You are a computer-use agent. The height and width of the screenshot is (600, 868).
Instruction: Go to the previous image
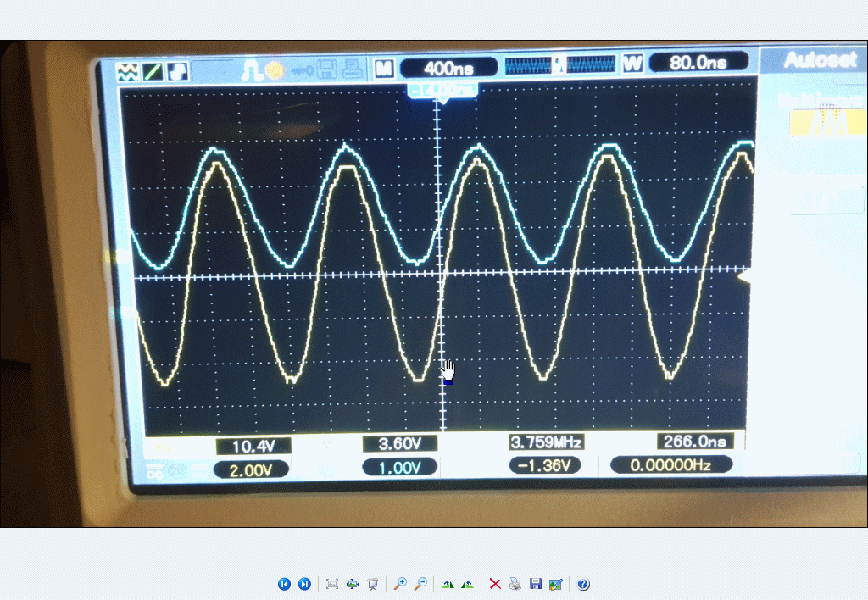click(284, 584)
